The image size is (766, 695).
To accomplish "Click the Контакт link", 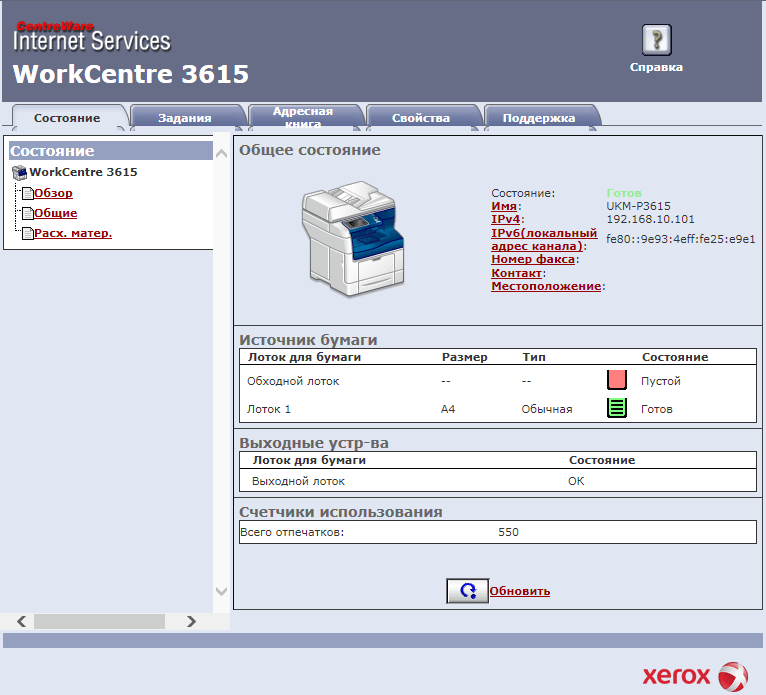I will tap(516, 274).
